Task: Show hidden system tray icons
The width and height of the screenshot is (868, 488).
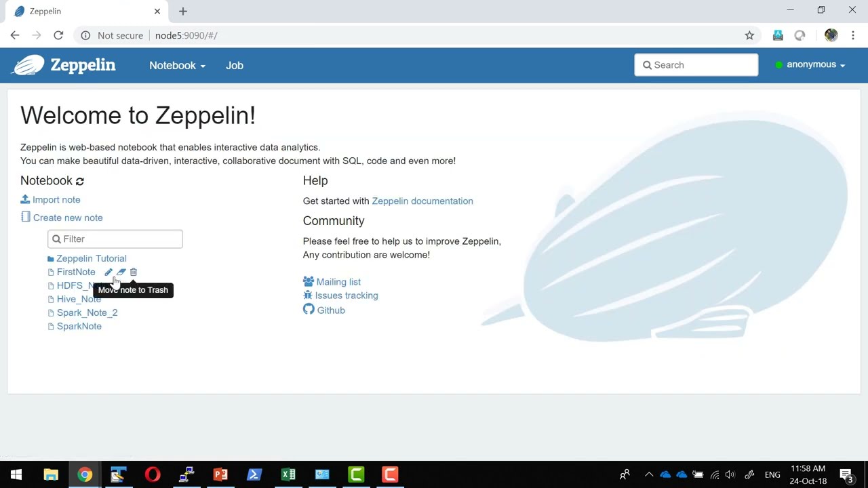Action: 649,474
